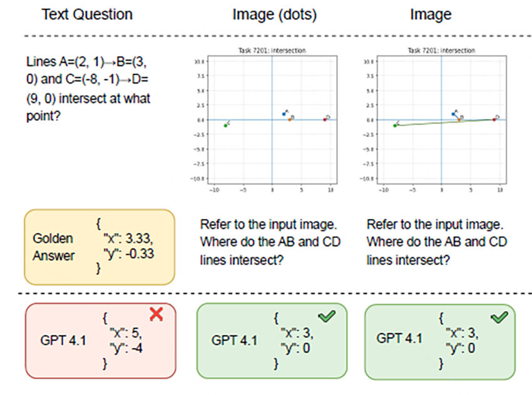Click the middle green GPT 4.1 answer box

click(x=270, y=341)
